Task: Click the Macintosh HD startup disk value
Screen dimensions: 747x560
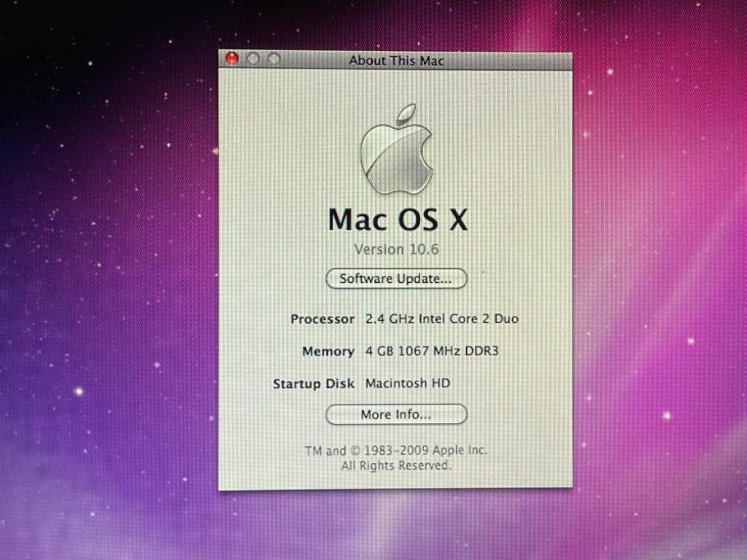Action: tap(407, 383)
